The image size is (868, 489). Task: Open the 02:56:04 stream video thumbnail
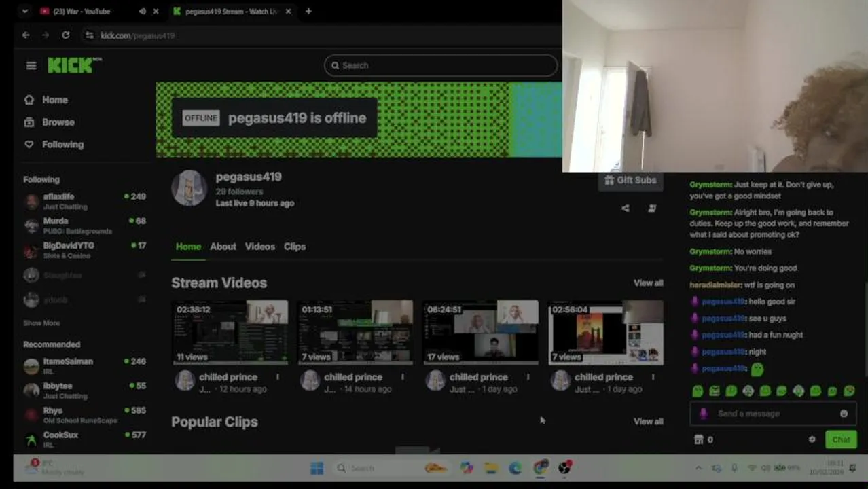point(606,333)
